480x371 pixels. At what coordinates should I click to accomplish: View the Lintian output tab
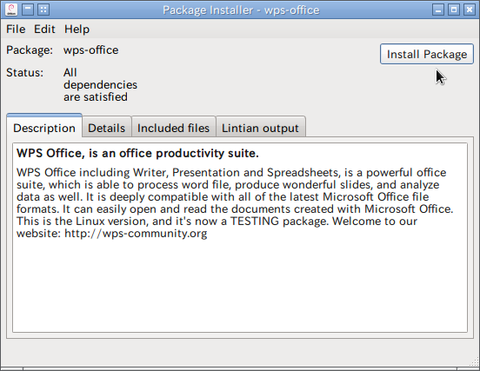click(260, 128)
